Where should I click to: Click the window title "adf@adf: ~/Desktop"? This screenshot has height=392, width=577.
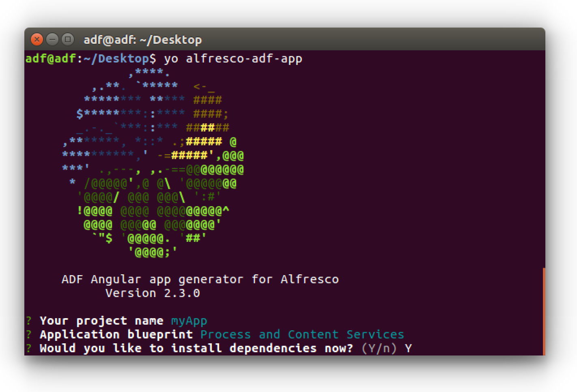point(142,40)
